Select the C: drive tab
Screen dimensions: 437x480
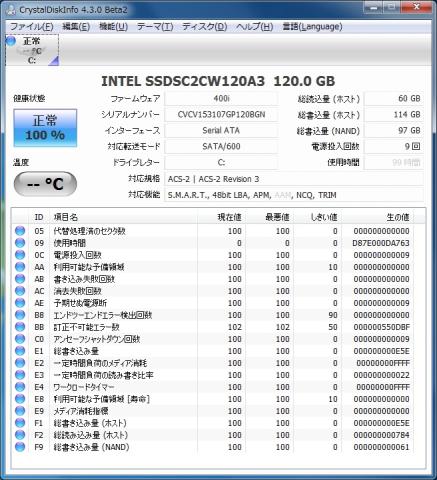[32, 50]
